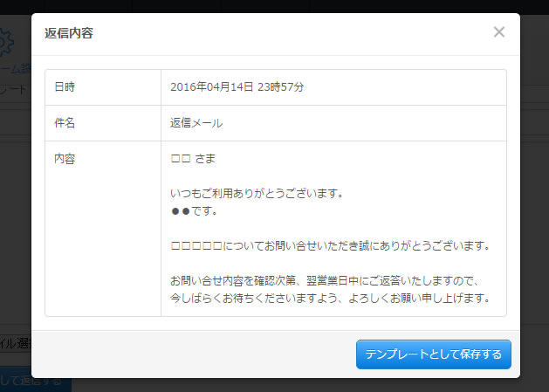Click the 返信内容 dialog title
The width and height of the screenshot is (549, 392).
[x=69, y=34]
